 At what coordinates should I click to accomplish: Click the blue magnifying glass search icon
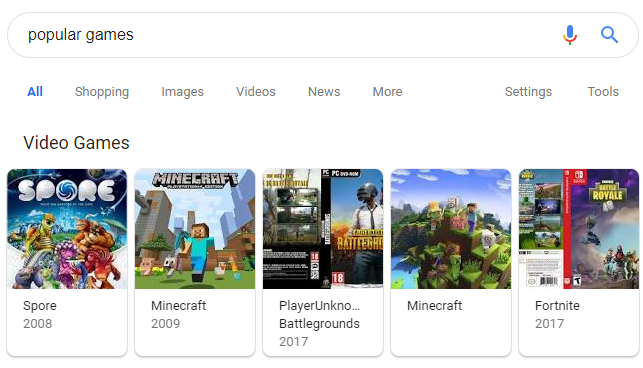point(609,35)
